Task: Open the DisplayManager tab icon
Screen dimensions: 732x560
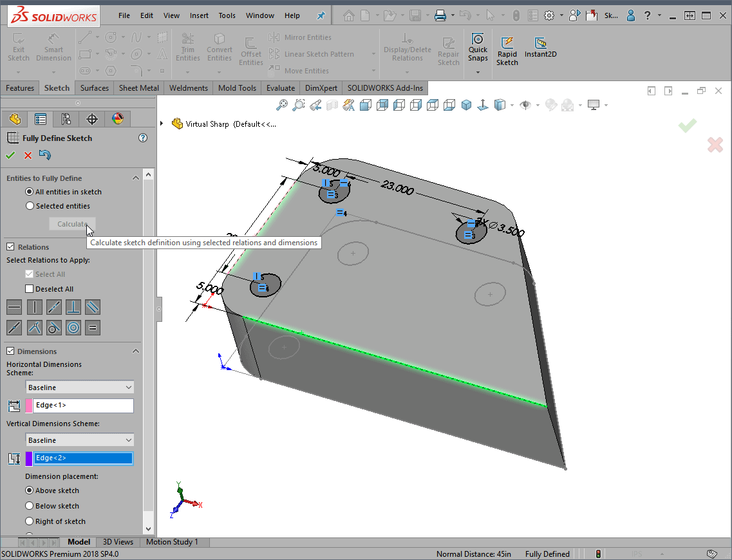Action: pyautogui.click(x=118, y=120)
